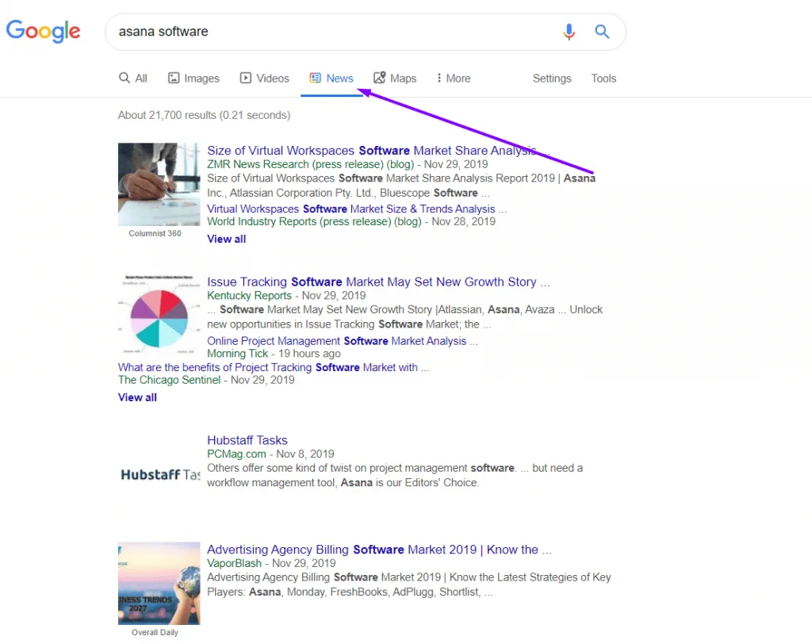Open Virtual Workspaces Software Market Size & Trends link
Image resolution: width=812 pixels, height=644 pixels.
(x=357, y=209)
